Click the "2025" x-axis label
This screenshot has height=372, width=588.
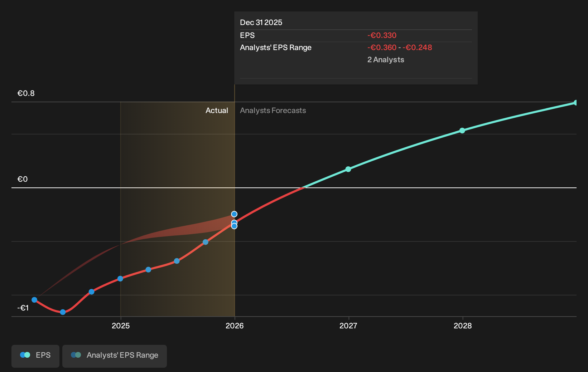tap(121, 326)
